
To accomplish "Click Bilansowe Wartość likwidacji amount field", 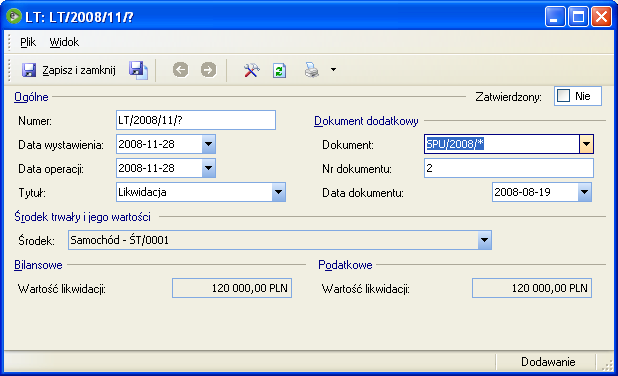I will 232,288.
